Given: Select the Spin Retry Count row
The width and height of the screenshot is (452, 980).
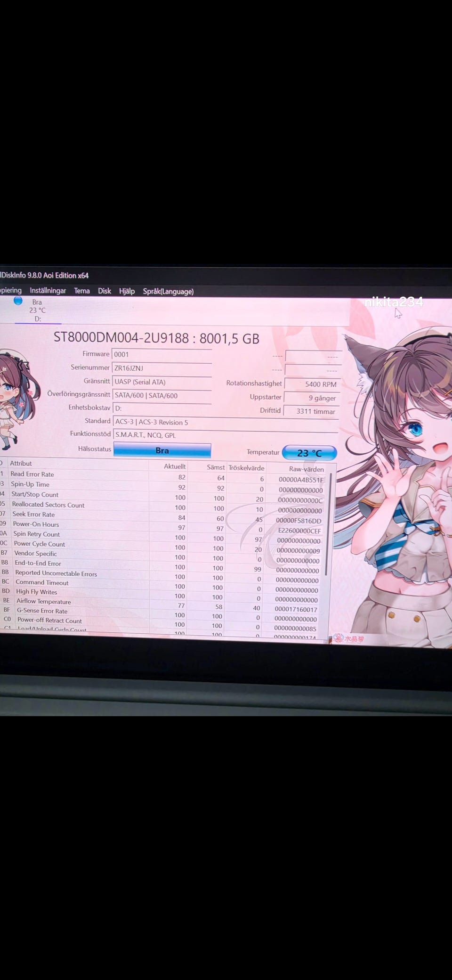Looking at the screenshot, I should coord(162,537).
